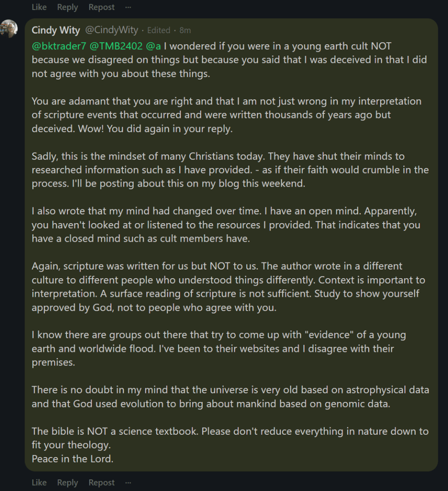The height and width of the screenshot is (491, 448).
Task: Open the @CindyWity handle link
Action: 112,30
